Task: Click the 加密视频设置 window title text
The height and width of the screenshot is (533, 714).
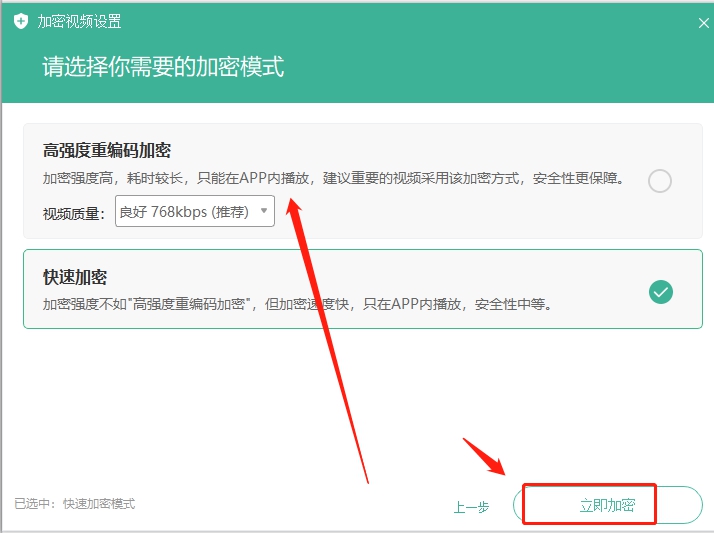Action: click(x=80, y=21)
